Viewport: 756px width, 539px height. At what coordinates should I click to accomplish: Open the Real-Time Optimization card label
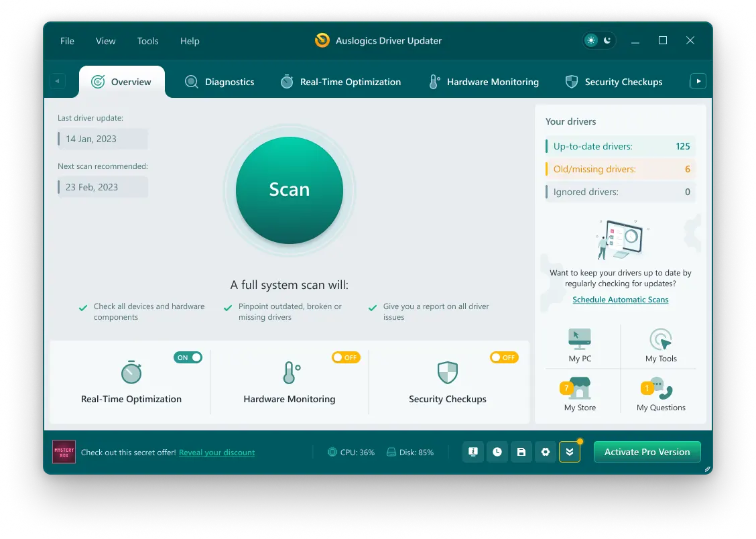(131, 399)
